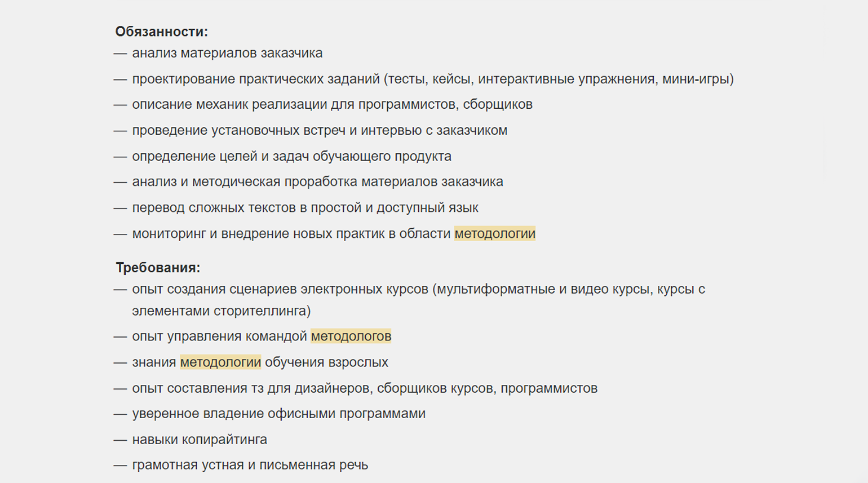Select the "перевод сложных текстов" line
The height and width of the screenshot is (483, 868).
pyautogui.click(x=305, y=207)
